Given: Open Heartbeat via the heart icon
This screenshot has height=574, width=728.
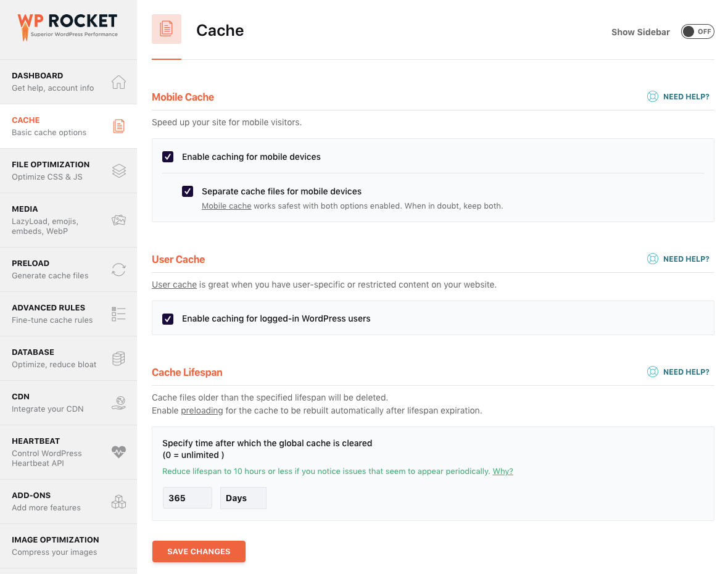Looking at the screenshot, I should point(118,452).
